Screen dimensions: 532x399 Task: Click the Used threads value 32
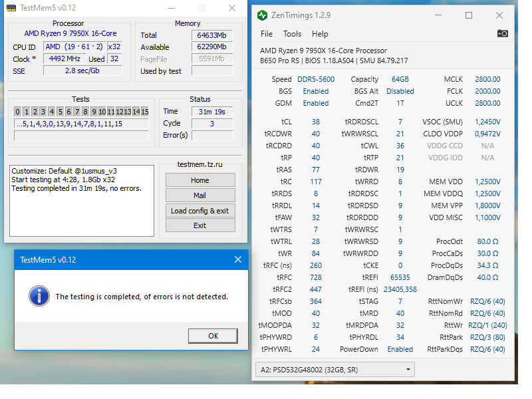[x=114, y=59]
